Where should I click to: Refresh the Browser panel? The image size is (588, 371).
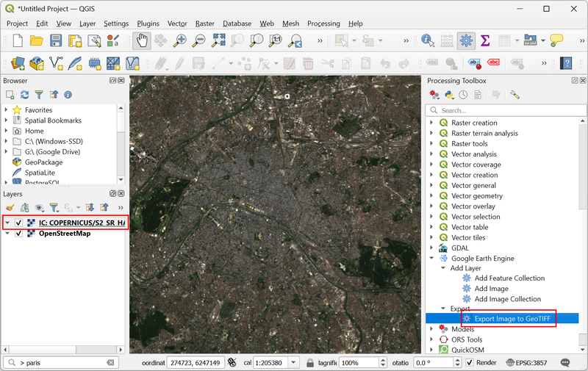pyautogui.click(x=24, y=95)
